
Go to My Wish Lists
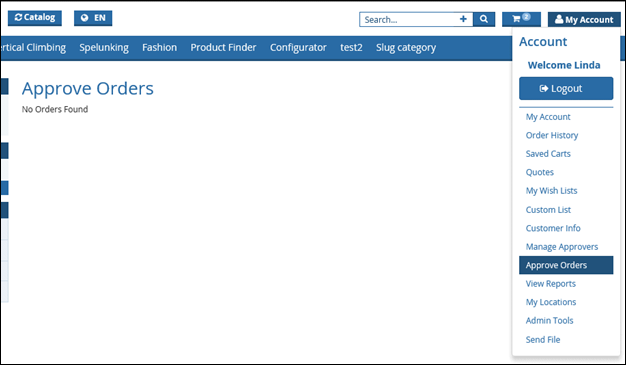(551, 191)
